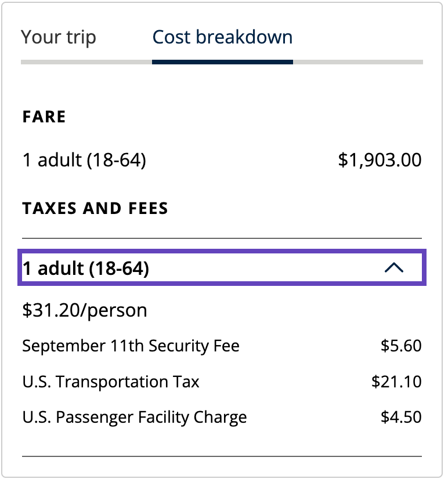
Task: Select the TAXES AND FEES heading
Action: (x=95, y=208)
